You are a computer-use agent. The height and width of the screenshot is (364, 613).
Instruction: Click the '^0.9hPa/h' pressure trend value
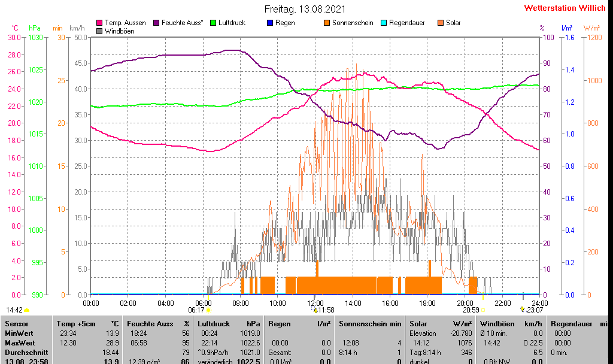(x=214, y=352)
